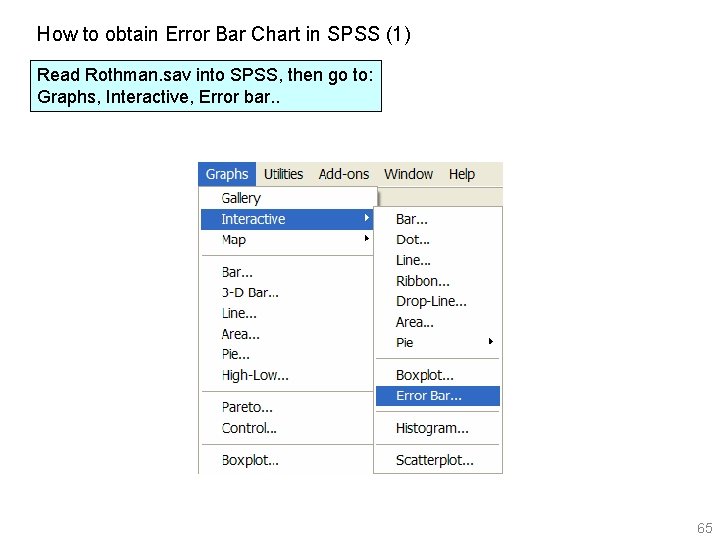Open the Graphs menu
The width and height of the screenshot is (720, 540).
[x=227, y=174]
